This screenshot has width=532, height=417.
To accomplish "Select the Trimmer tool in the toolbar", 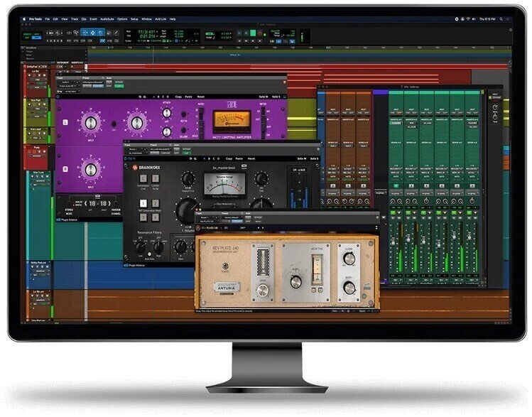I will click(85, 33).
